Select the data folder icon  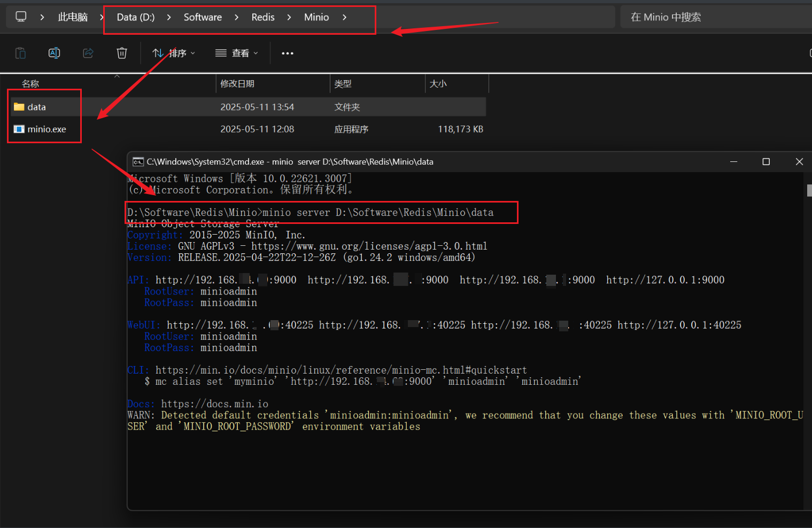click(x=19, y=107)
